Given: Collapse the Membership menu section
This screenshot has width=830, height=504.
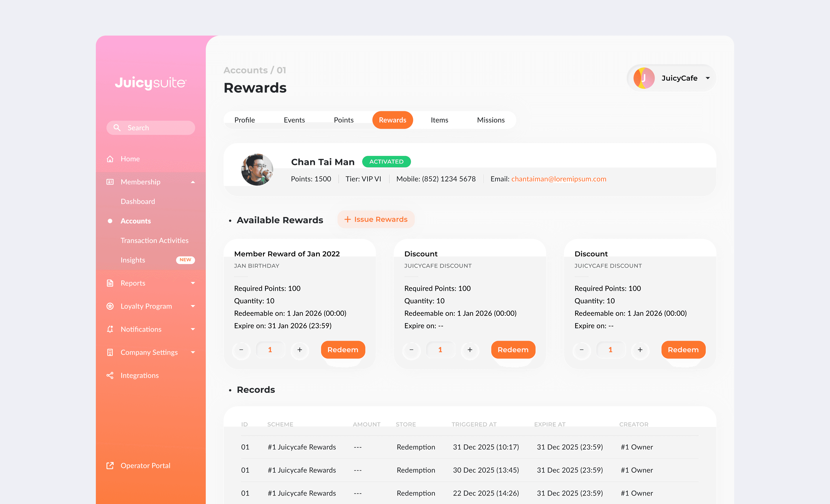Looking at the screenshot, I should click(x=193, y=182).
